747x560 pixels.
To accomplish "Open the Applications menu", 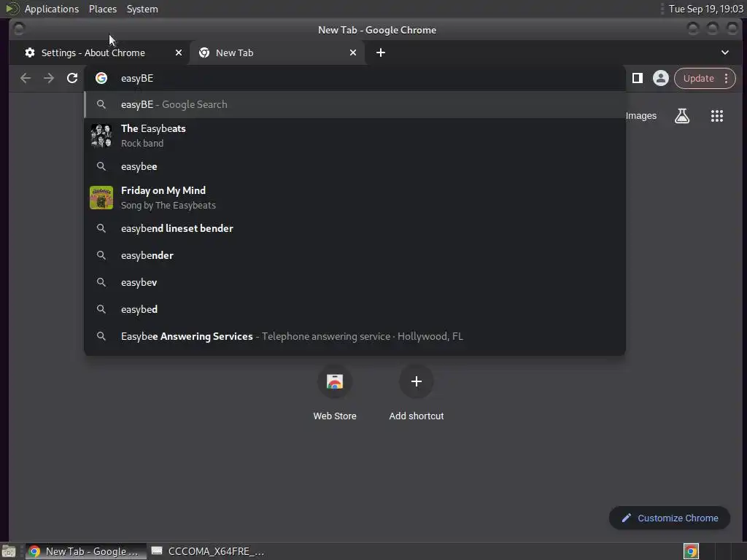I will coord(52,9).
